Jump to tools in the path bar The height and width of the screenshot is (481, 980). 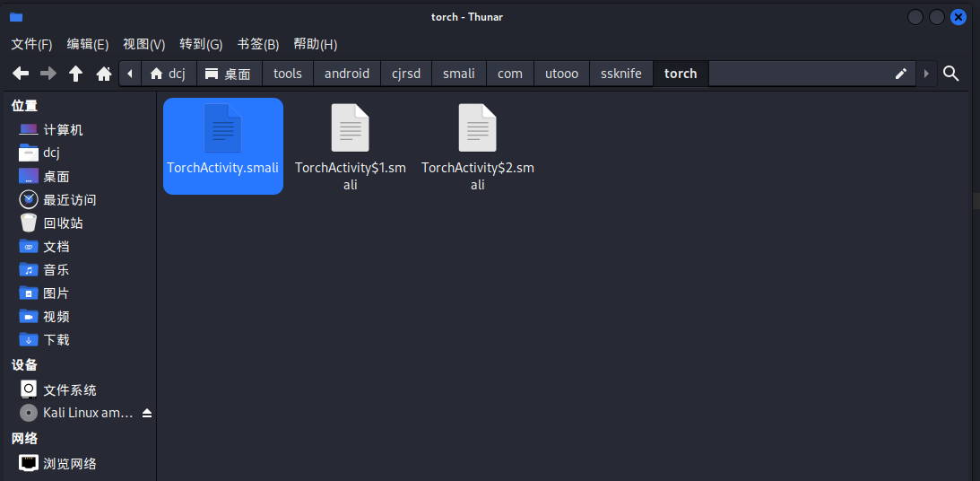tap(288, 74)
